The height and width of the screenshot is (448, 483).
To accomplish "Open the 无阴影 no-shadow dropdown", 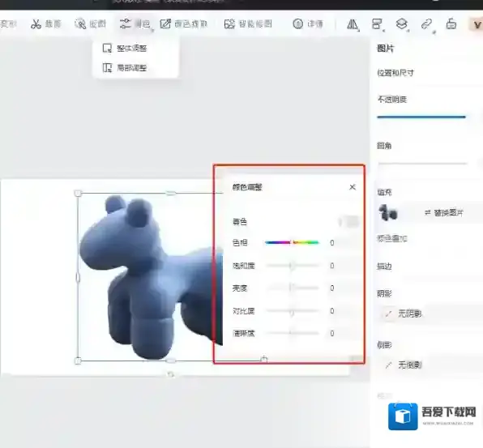I will [x=430, y=314].
